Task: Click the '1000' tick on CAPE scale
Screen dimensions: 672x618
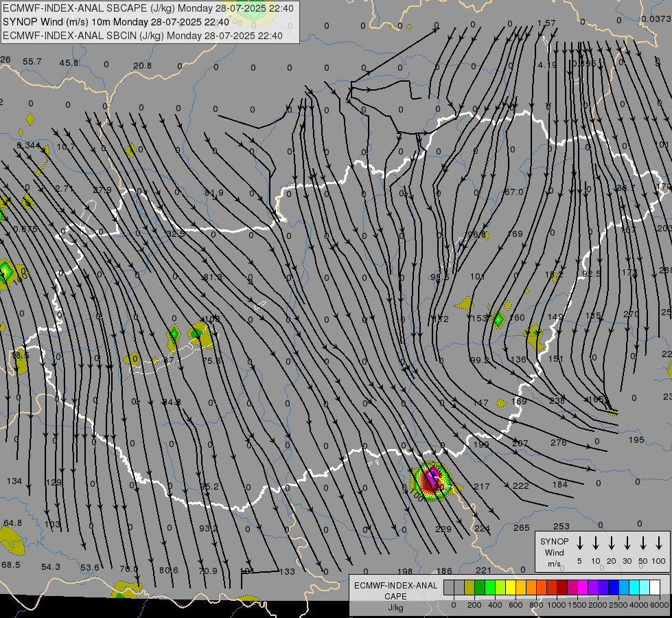Action: click(x=556, y=605)
